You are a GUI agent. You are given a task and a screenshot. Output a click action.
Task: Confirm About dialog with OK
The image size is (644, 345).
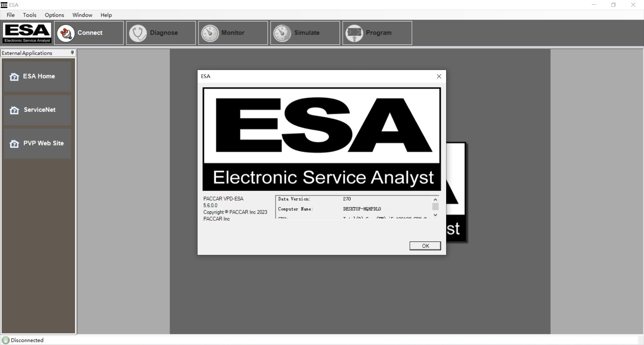[425, 246]
